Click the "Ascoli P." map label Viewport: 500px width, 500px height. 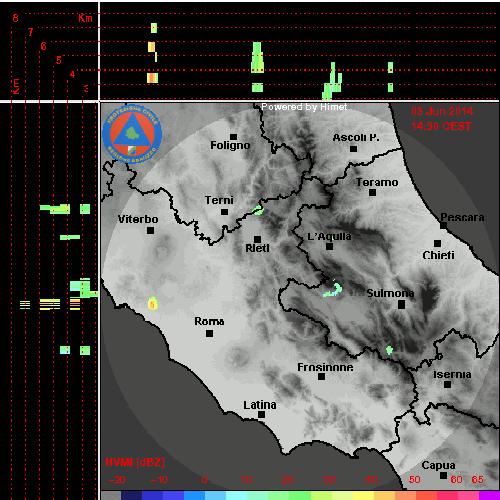pos(356,137)
